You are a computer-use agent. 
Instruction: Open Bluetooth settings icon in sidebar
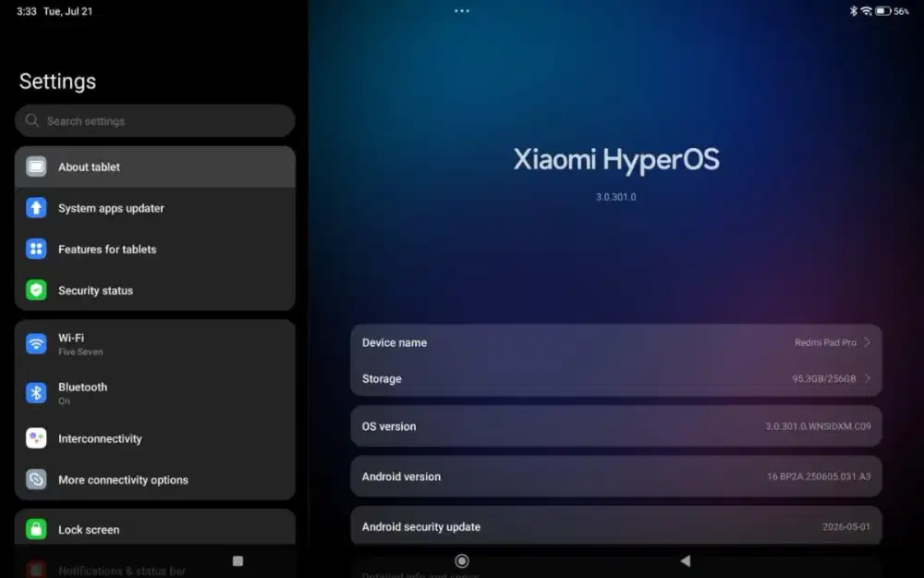pyautogui.click(x=36, y=393)
